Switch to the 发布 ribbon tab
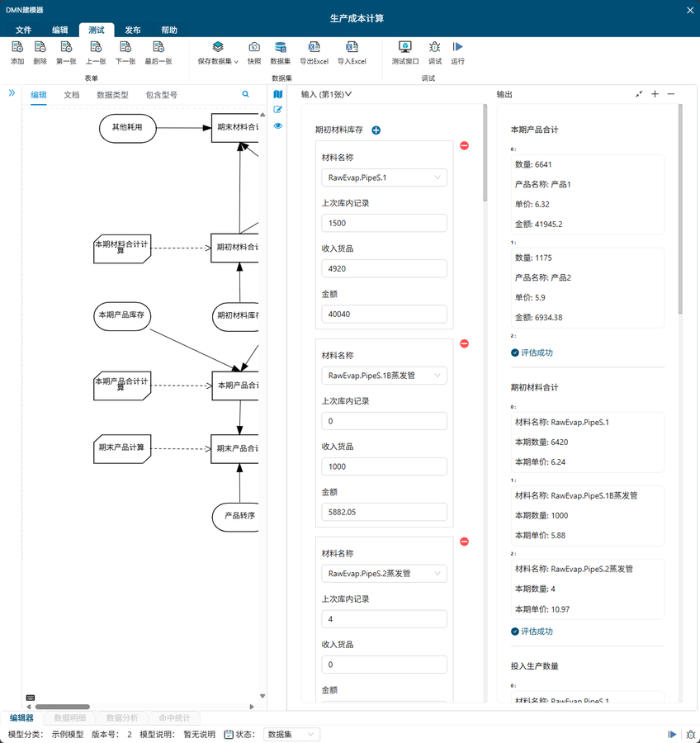The image size is (700, 743). point(133,30)
